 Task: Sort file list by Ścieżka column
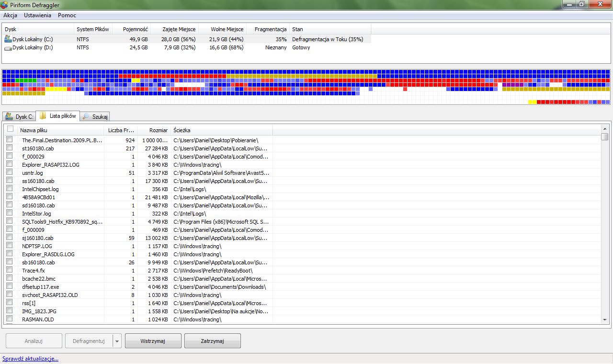point(222,130)
